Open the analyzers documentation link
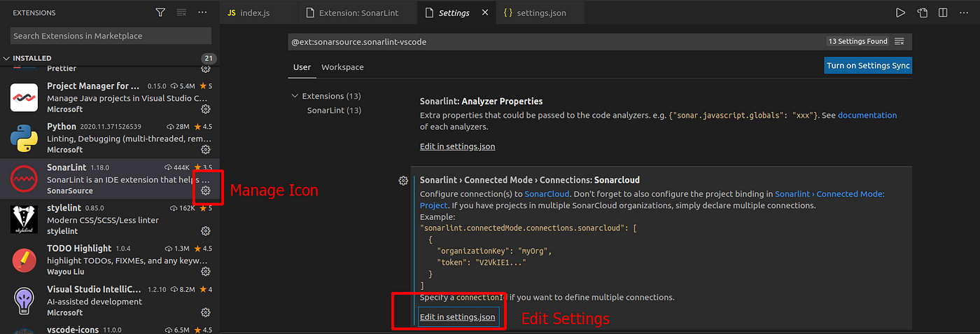 point(867,115)
